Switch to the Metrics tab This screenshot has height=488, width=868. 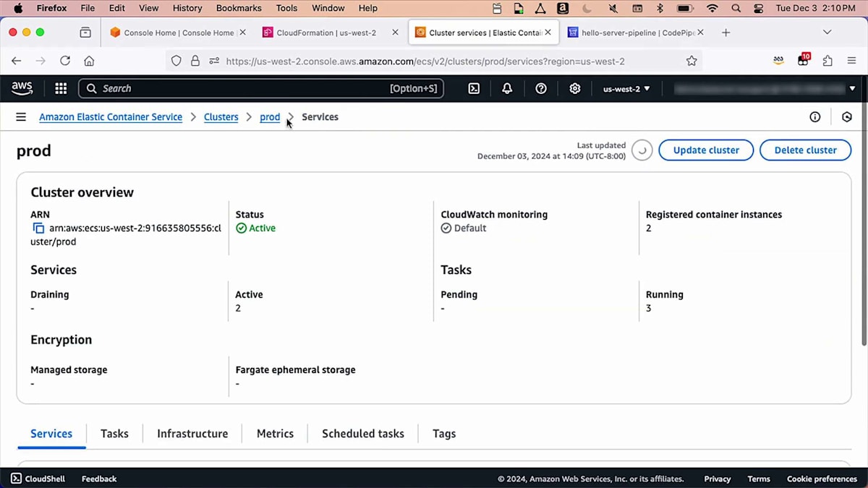point(275,434)
